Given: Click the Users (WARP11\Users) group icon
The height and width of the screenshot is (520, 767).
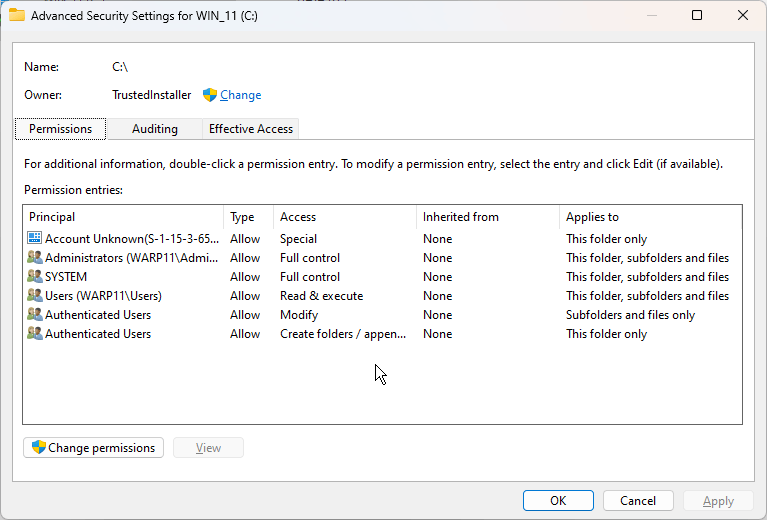Looking at the screenshot, I should 35,295.
